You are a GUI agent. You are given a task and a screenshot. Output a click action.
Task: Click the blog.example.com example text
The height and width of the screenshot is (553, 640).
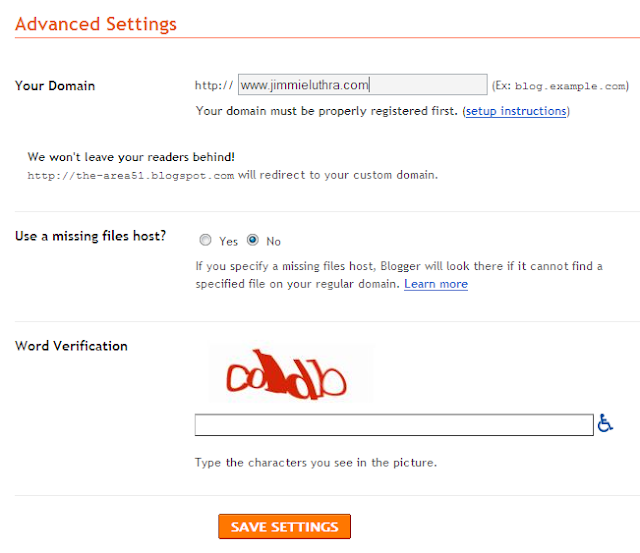point(574,86)
